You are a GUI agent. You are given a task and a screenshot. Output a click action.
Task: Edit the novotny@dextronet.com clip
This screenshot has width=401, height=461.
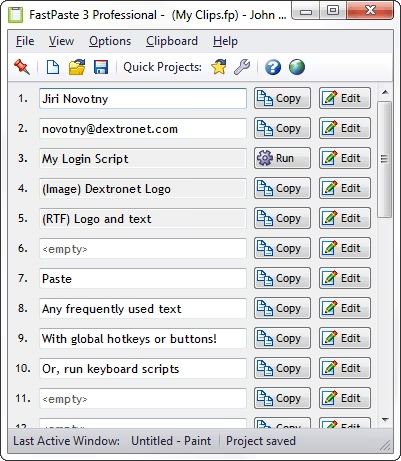(x=345, y=128)
